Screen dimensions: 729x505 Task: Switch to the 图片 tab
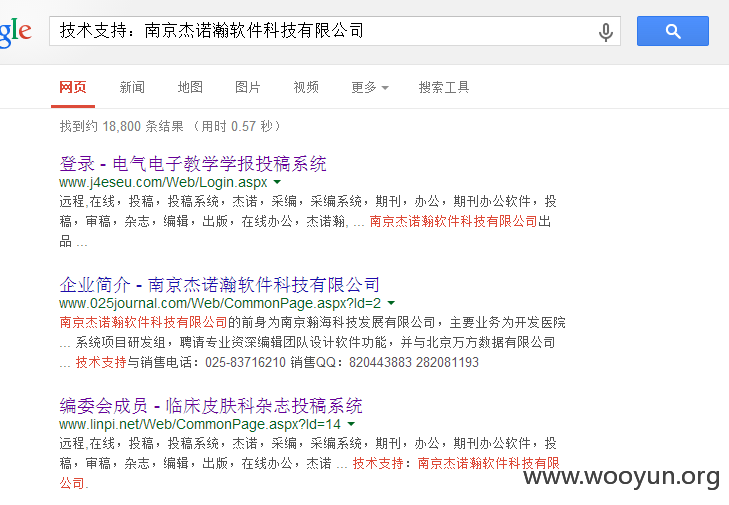pyautogui.click(x=248, y=87)
